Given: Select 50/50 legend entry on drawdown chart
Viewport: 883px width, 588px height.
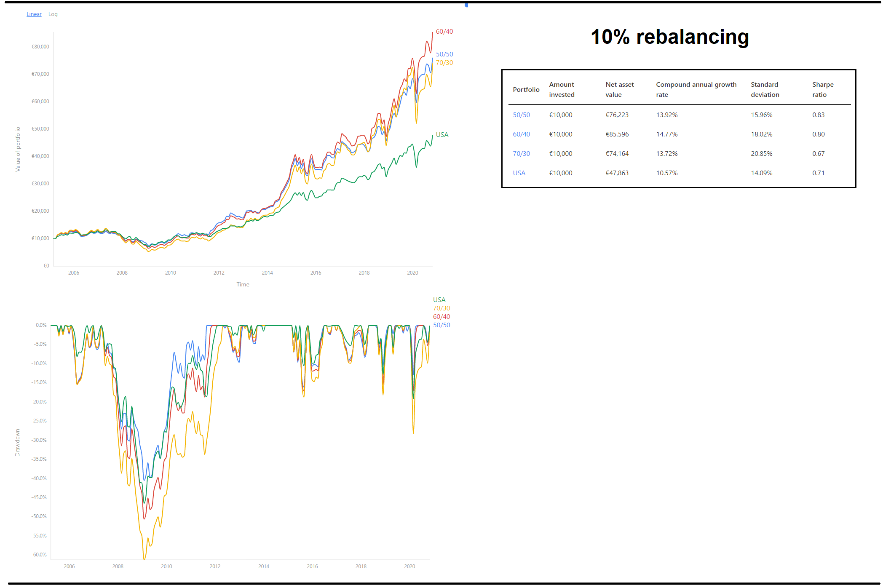Looking at the screenshot, I should tap(441, 325).
